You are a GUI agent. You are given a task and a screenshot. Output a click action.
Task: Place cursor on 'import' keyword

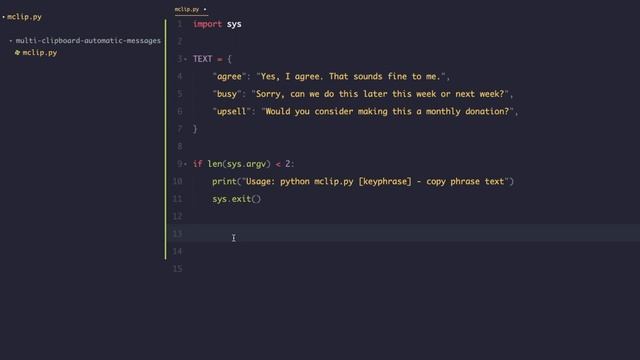pos(207,24)
